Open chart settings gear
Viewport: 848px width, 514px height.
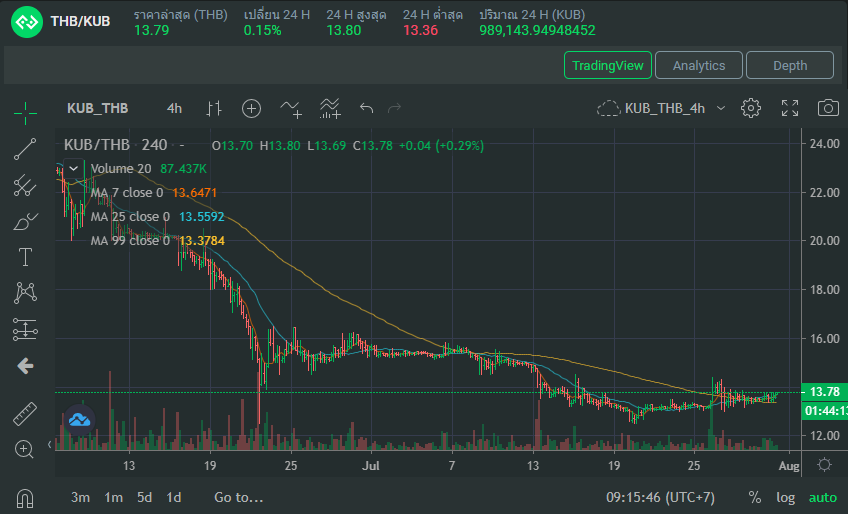pos(751,108)
